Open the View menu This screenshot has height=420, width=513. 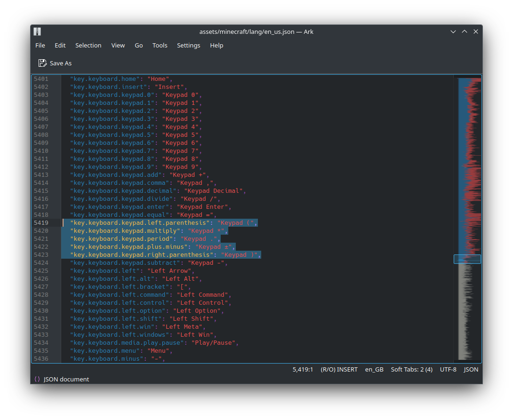click(118, 46)
